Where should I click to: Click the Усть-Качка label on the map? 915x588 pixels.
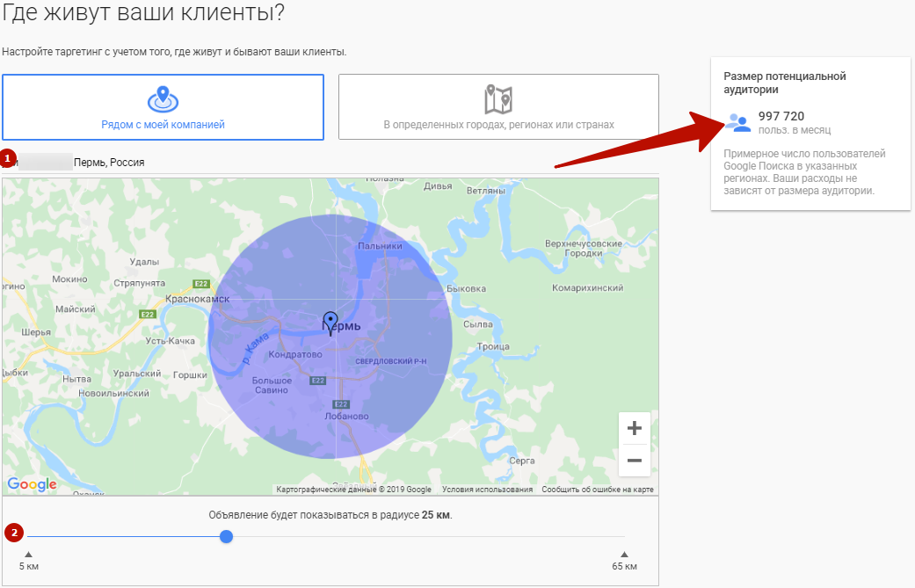tap(170, 341)
